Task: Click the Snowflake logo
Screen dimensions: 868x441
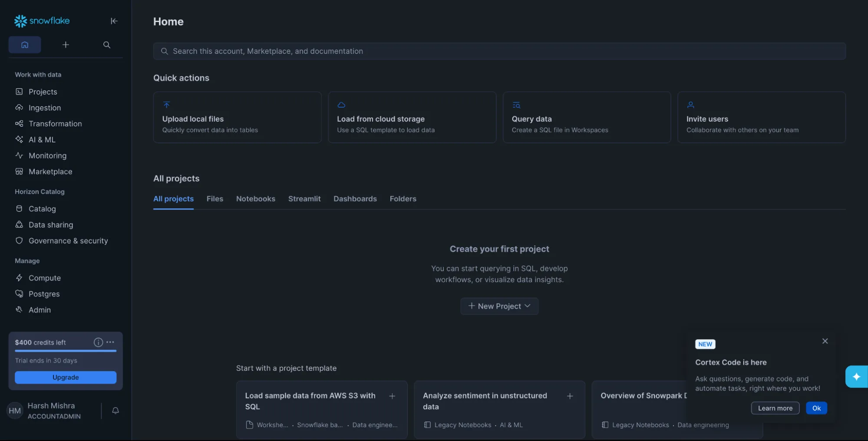Action: pyautogui.click(x=41, y=21)
